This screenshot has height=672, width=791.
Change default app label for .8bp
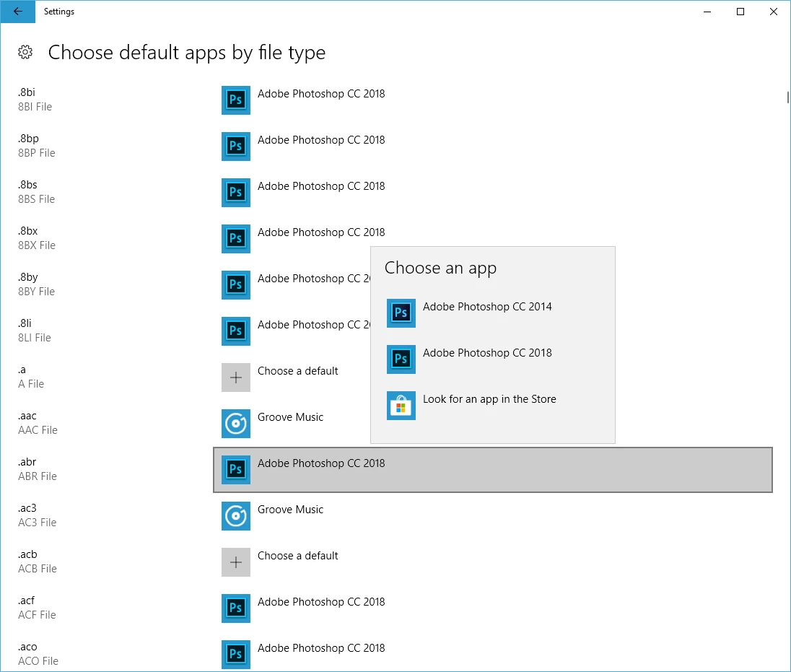click(x=321, y=140)
